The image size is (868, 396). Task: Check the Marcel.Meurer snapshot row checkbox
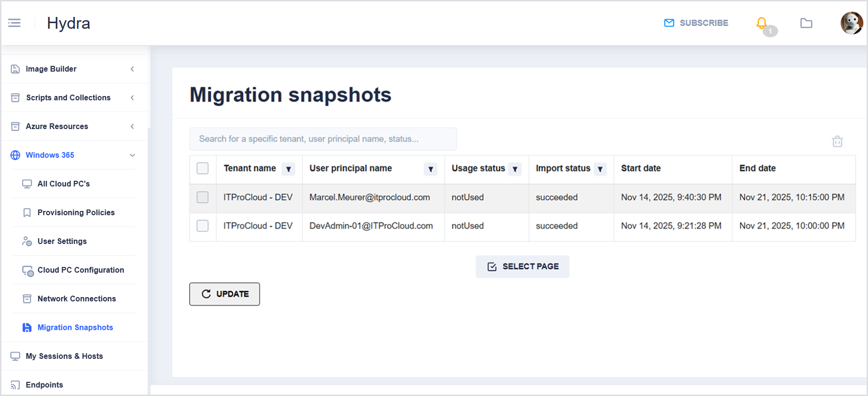[203, 197]
